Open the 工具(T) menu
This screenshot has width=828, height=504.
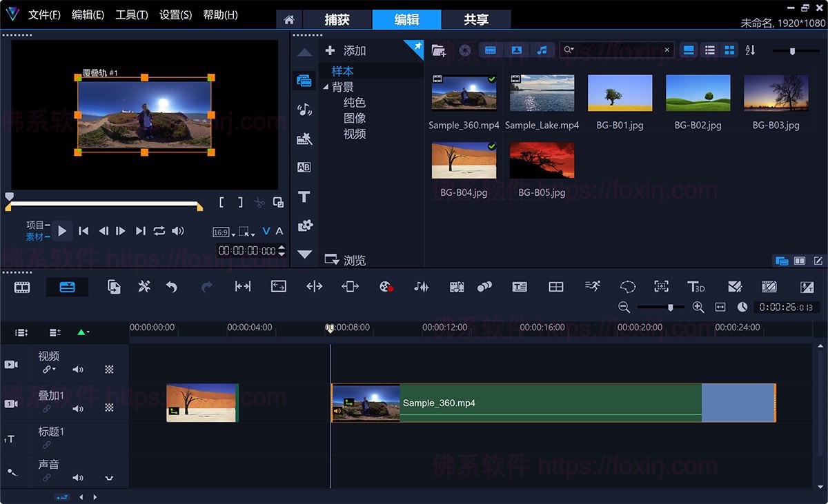131,14
